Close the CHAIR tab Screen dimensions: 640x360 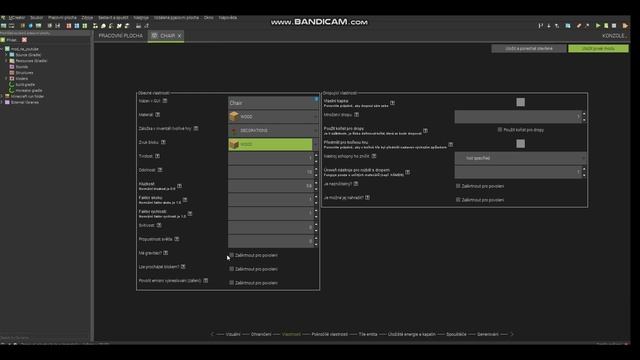point(179,36)
